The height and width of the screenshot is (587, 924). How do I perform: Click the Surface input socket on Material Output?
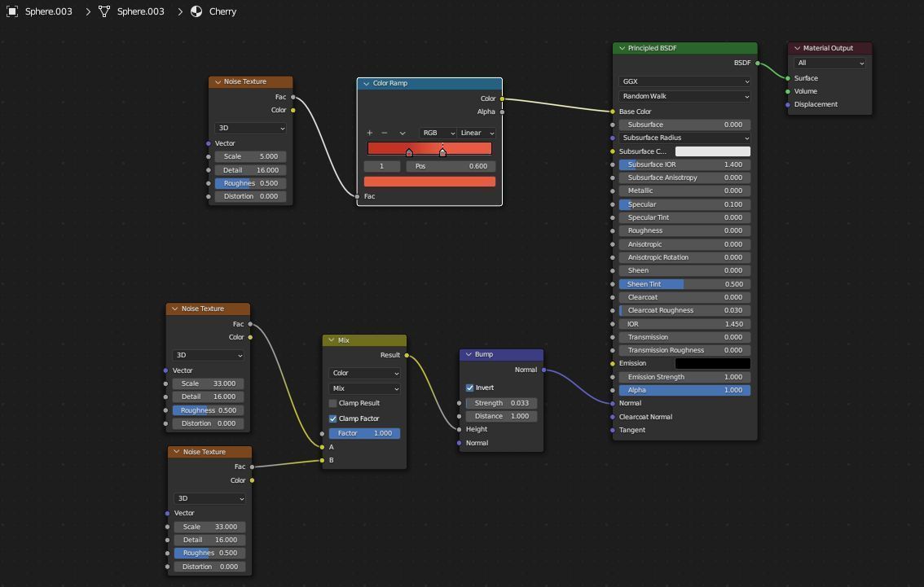tap(788, 78)
